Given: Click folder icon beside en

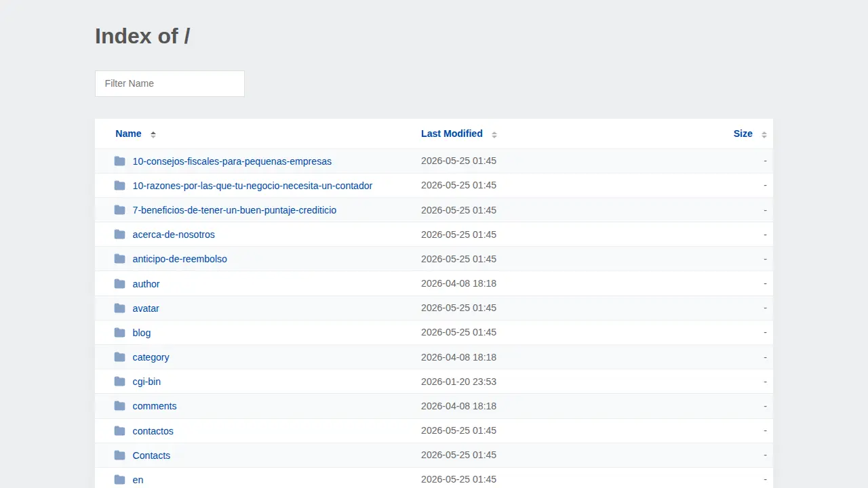Looking at the screenshot, I should pyautogui.click(x=120, y=480).
